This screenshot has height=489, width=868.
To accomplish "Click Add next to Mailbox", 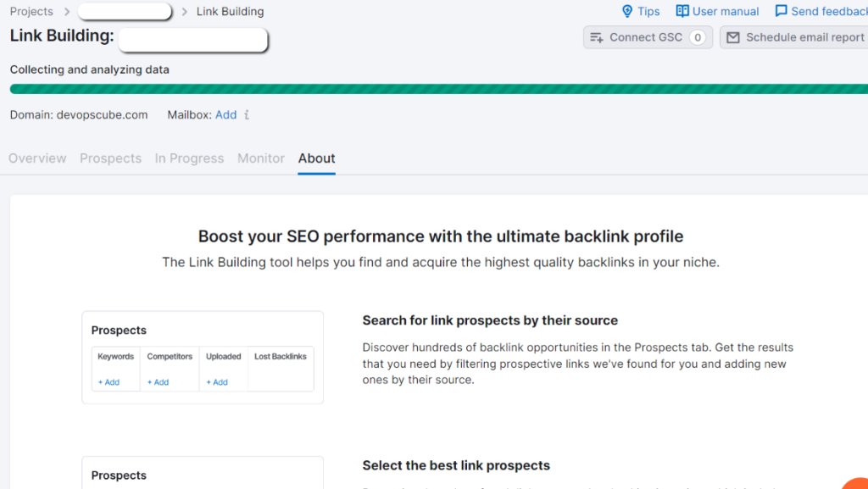I will tap(225, 114).
